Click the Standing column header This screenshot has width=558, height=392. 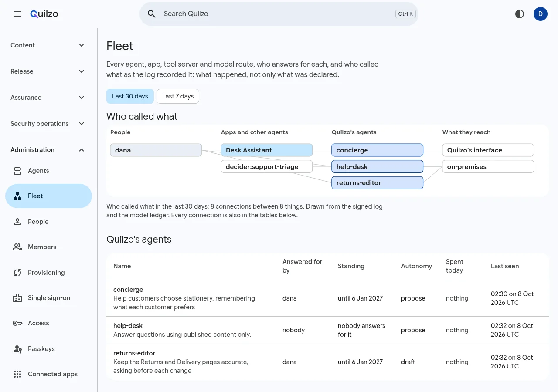tap(351, 266)
